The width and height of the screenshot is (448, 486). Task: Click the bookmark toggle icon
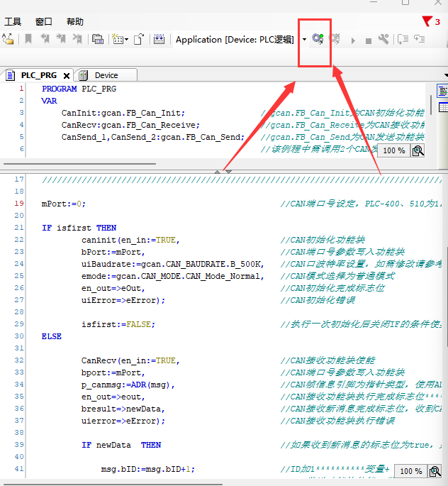pos(28,40)
